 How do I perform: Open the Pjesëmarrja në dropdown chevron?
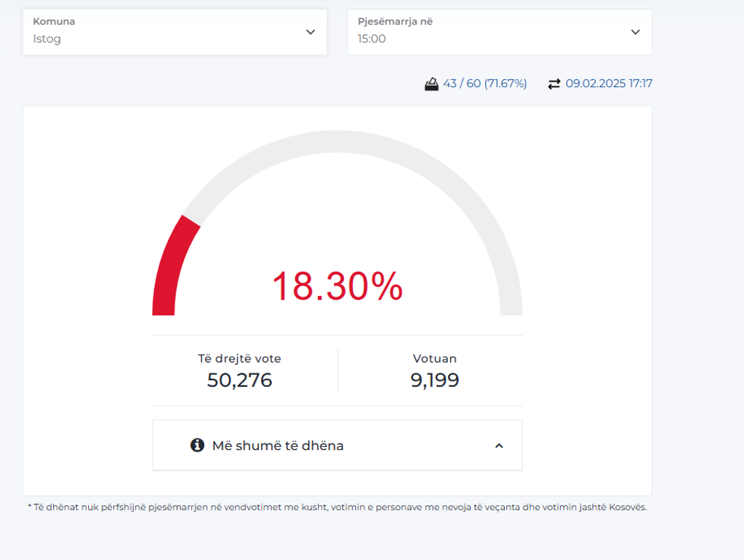[x=635, y=32]
